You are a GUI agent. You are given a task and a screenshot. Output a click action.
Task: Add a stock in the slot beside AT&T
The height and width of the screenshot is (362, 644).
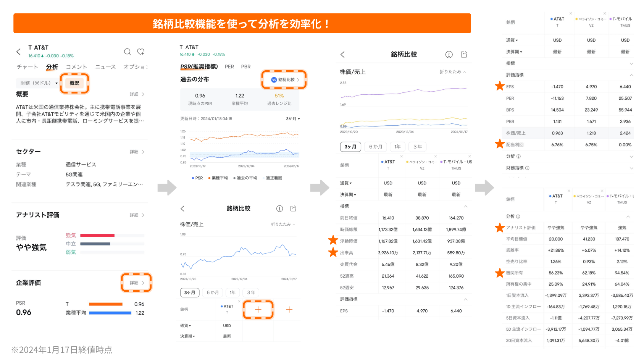point(258,310)
